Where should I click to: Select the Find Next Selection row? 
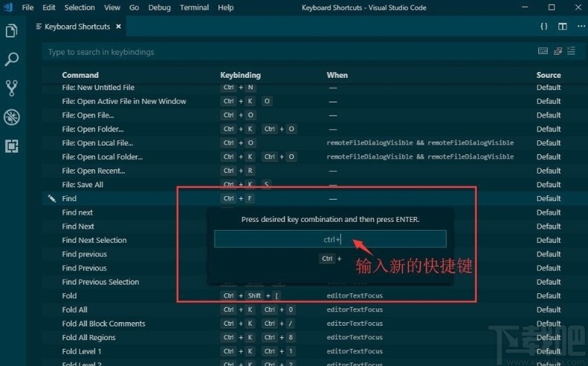click(314, 240)
